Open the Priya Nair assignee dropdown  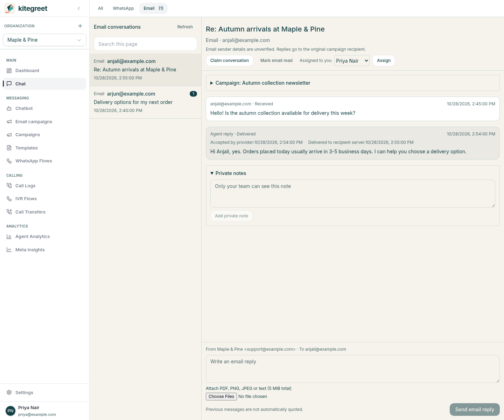pos(352,61)
